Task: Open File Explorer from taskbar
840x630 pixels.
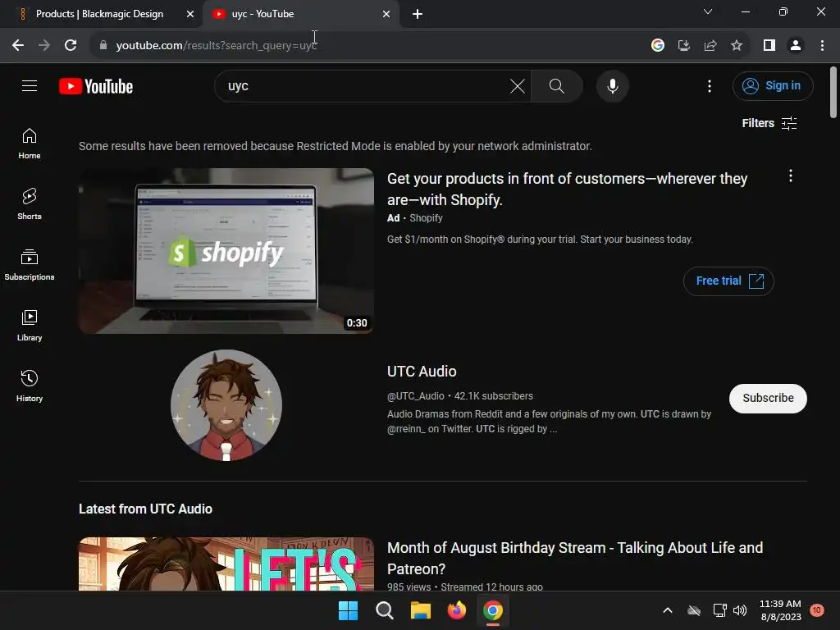Action: (421, 610)
